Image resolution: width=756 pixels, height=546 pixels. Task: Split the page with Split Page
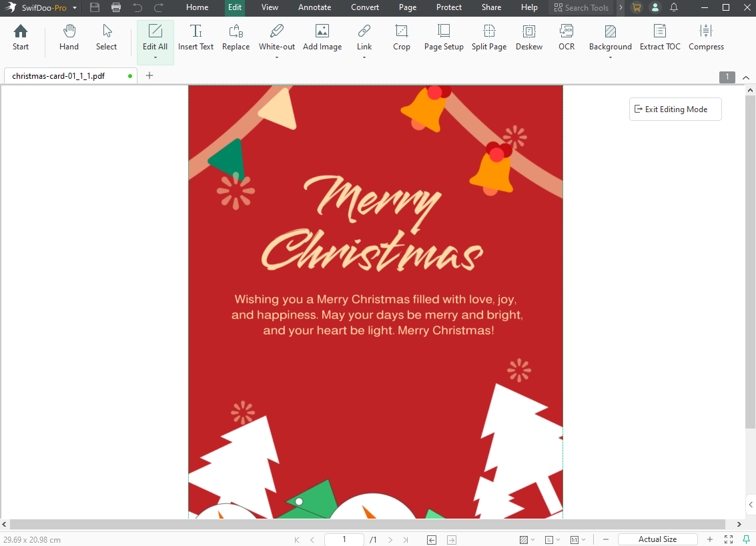tap(488, 37)
